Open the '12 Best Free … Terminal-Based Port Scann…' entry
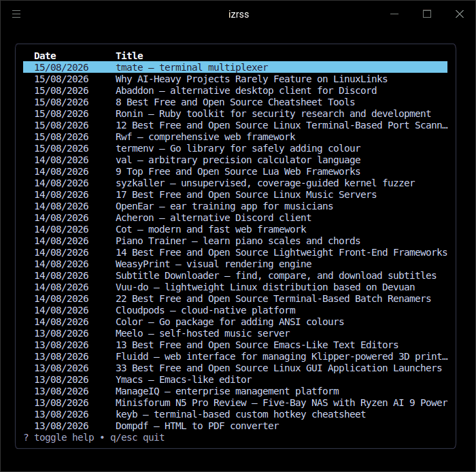 tap(235, 125)
